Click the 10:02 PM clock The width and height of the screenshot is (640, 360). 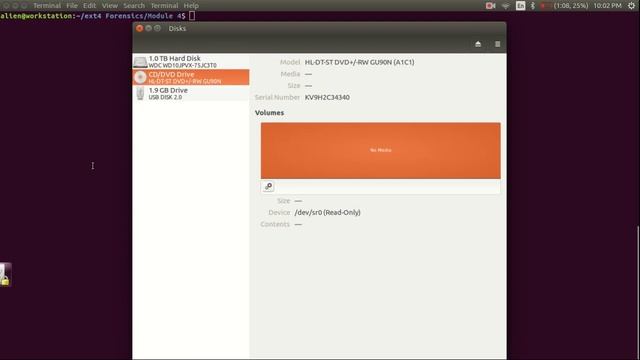pos(607,6)
